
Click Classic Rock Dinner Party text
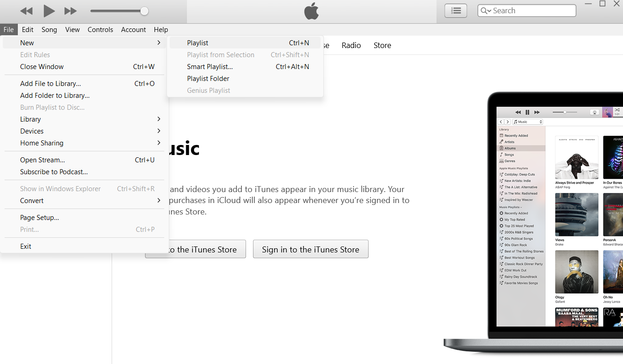click(x=524, y=264)
